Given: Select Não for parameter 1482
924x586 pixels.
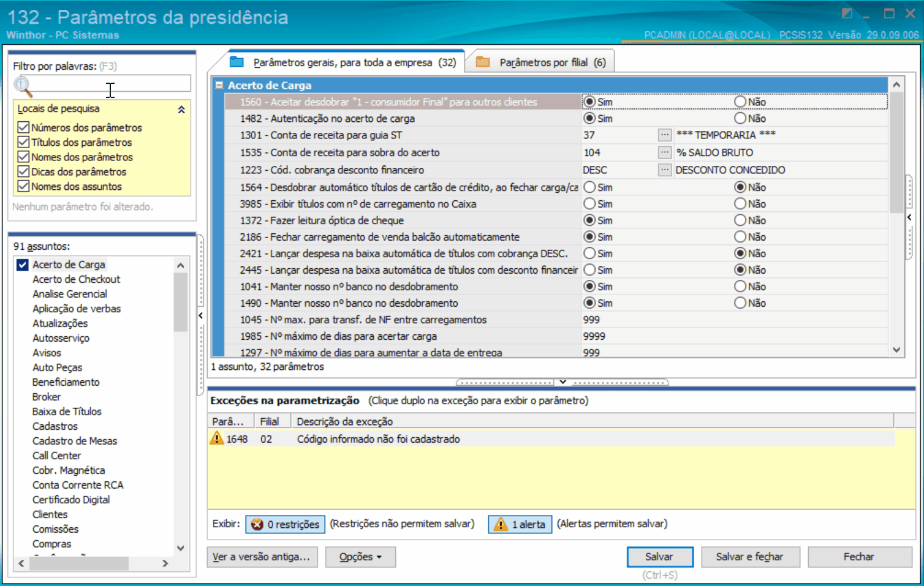Looking at the screenshot, I should pyautogui.click(x=740, y=118).
